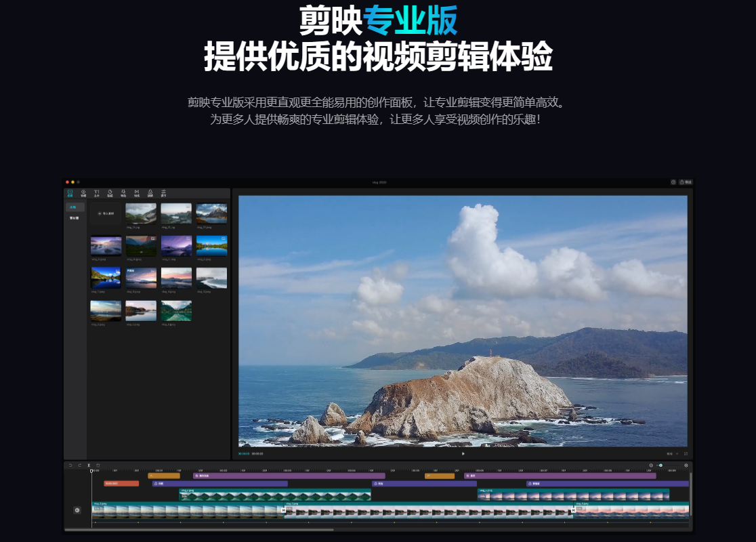Select the green hillside blue lake thumbnail
Viewport: 756px width, 542px height.
(x=106, y=278)
